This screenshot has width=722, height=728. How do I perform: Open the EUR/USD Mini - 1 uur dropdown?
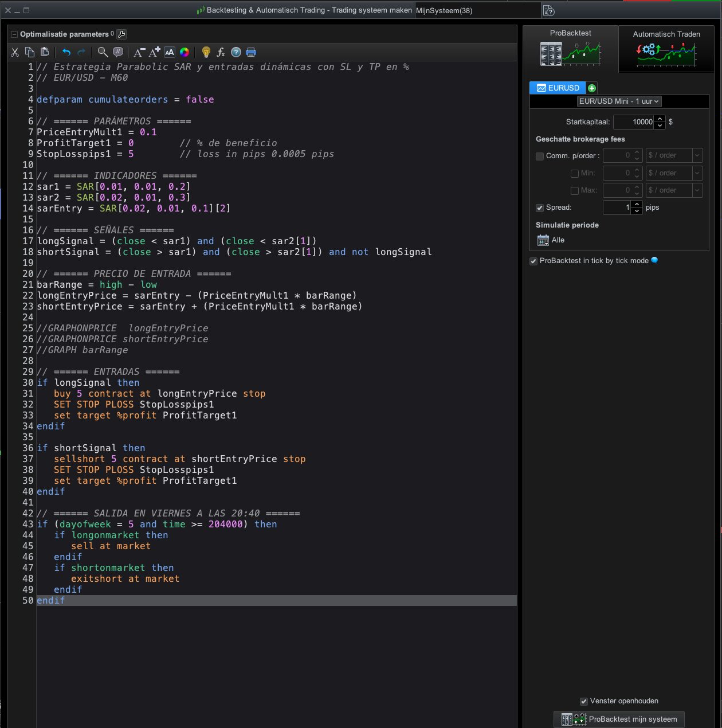pyautogui.click(x=619, y=101)
